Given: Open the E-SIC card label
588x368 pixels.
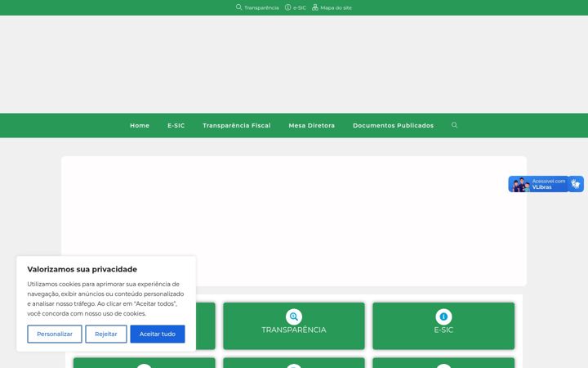Looking at the screenshot, I should (443, 330).
